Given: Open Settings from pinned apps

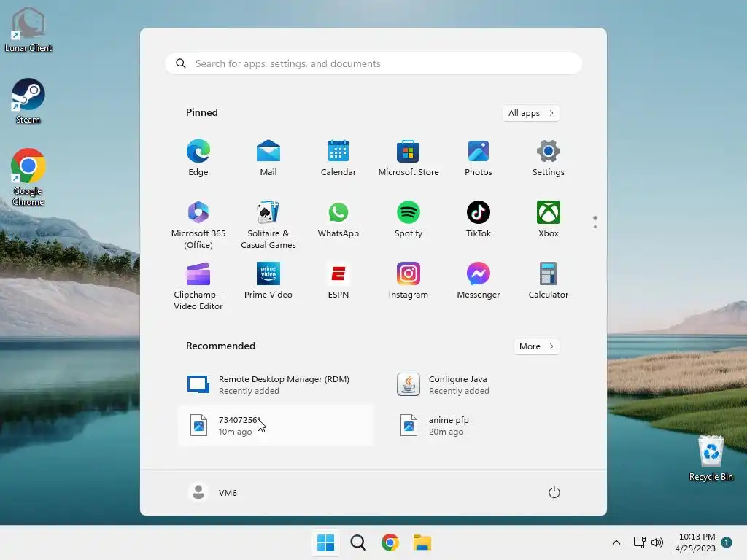Looking at the screenshot, I should click(x=549, y=158).
